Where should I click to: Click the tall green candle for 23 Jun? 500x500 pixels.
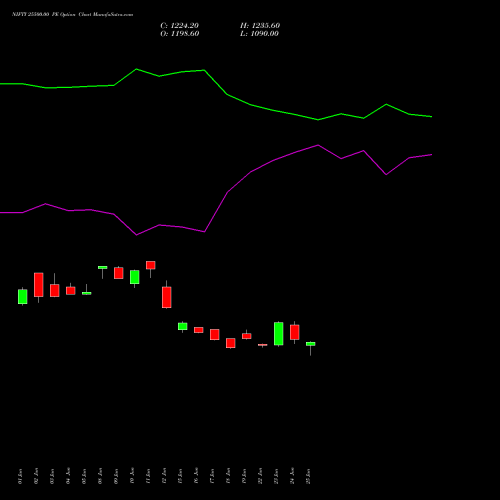[279, 334]
